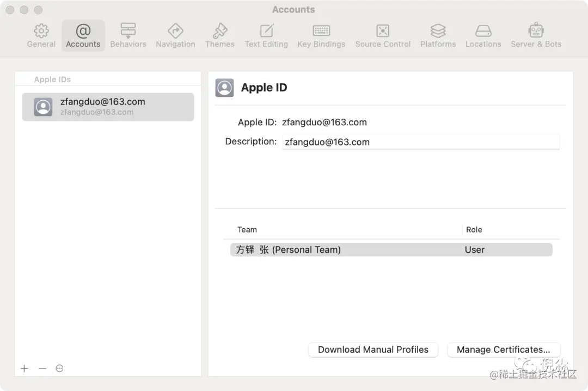Open the Platforms preferences pane
This screenshot has height=391, width=588.
pyautogui.click(x=438, y=36)
